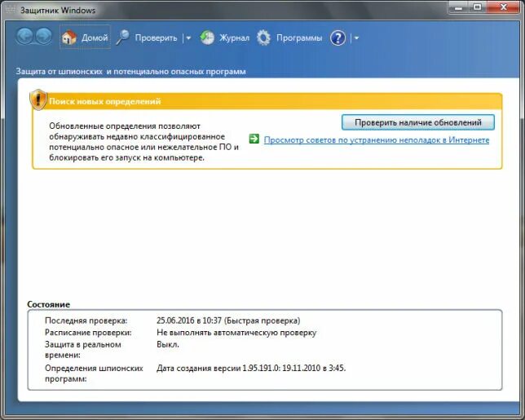Click Не выполнять автоматическую проверку text
This screenshot has width=525, height=420.
236,333
